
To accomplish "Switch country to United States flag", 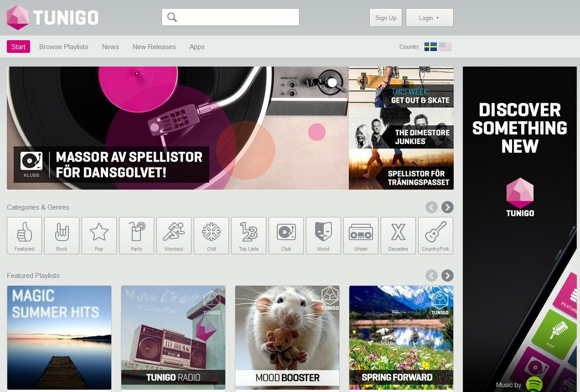I will point(446,47).
